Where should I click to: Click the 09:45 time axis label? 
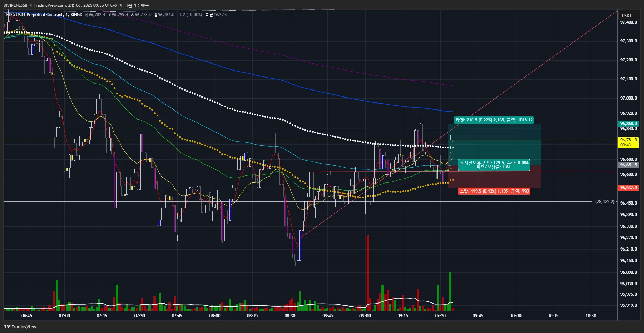(x=478, y=316)
